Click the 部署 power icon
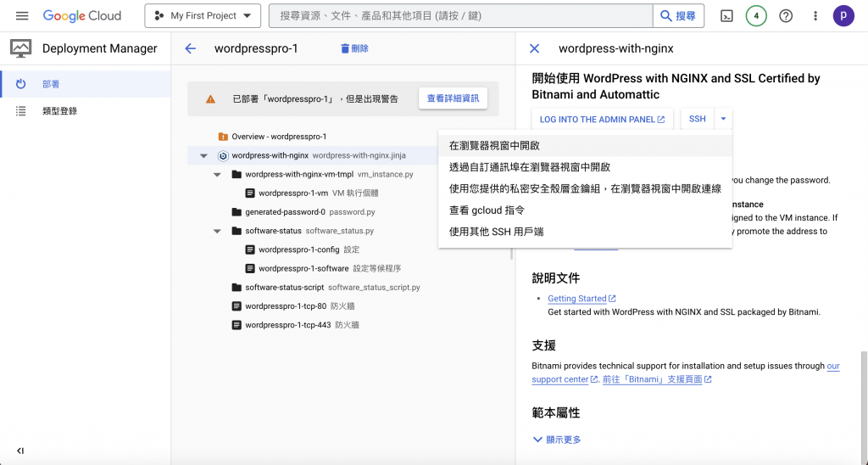Image resolution: width=868 pixels, height=465 pixels. pyautogui.click(x=21, y=84)
